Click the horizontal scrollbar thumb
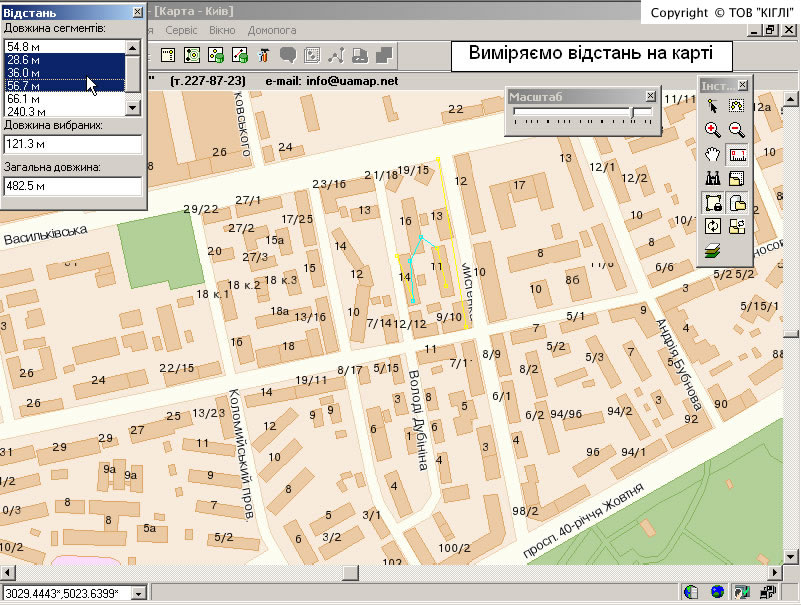 pyautogui.click(x=350, y=573)
